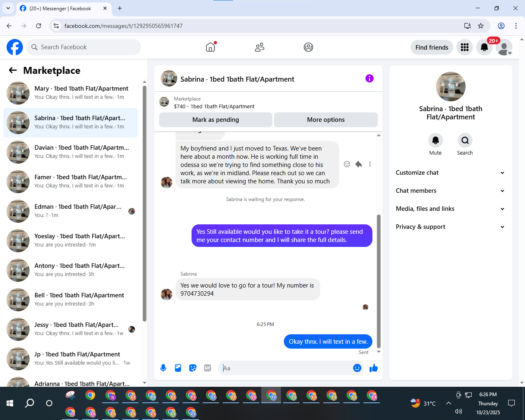525x420 pixels.
Task: Reply to Sabrina's Texas message using the reply arrow
Action: coord(358,164)
